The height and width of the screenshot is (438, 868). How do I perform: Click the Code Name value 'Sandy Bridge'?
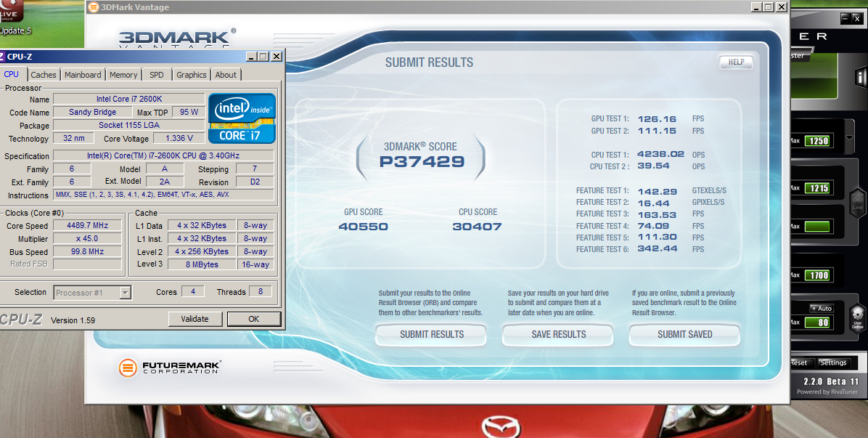tap(92, 112)
